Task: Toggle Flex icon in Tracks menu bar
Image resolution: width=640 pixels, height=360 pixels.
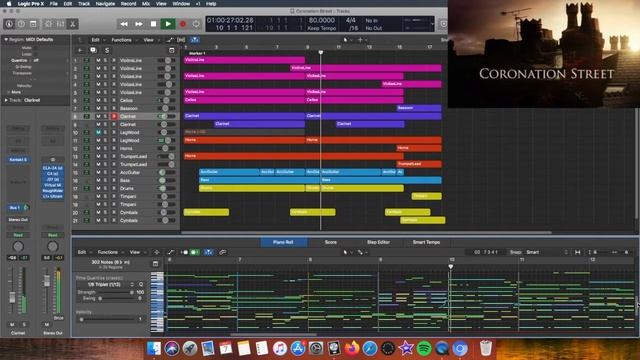Action: tap(181, 40)
